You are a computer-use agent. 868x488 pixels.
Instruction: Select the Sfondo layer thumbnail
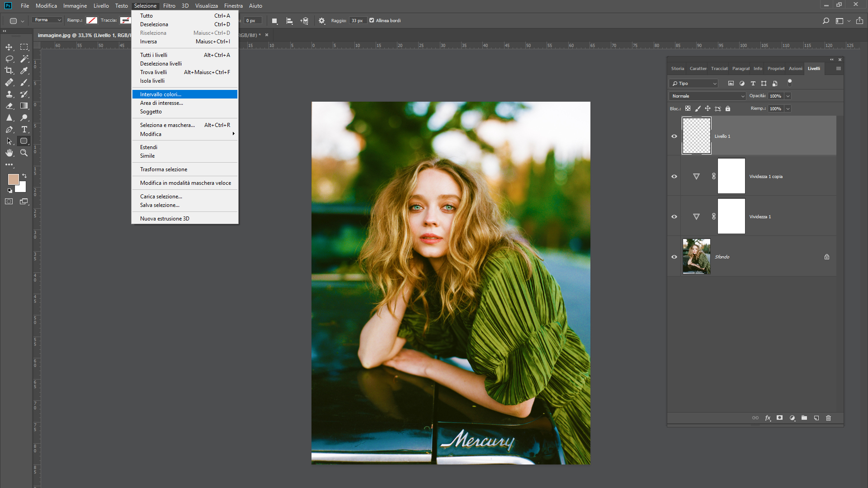(696, 257)
